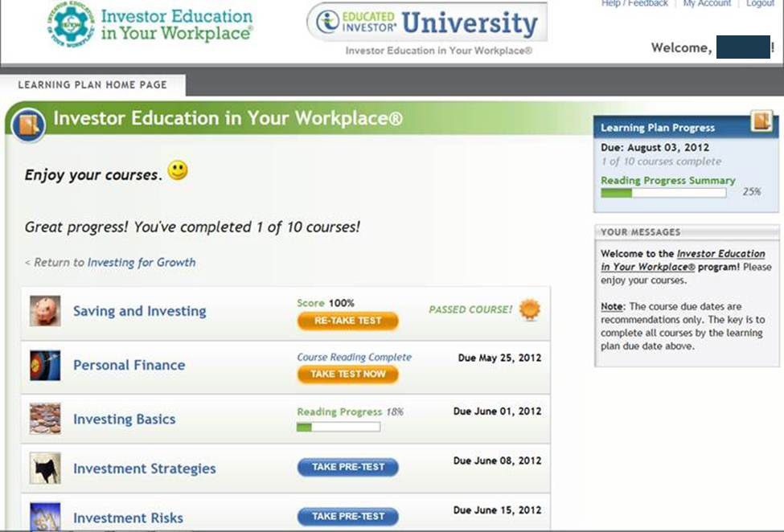
Task: Click the gold Passed Course badge
Action: [x=529, y=309]
